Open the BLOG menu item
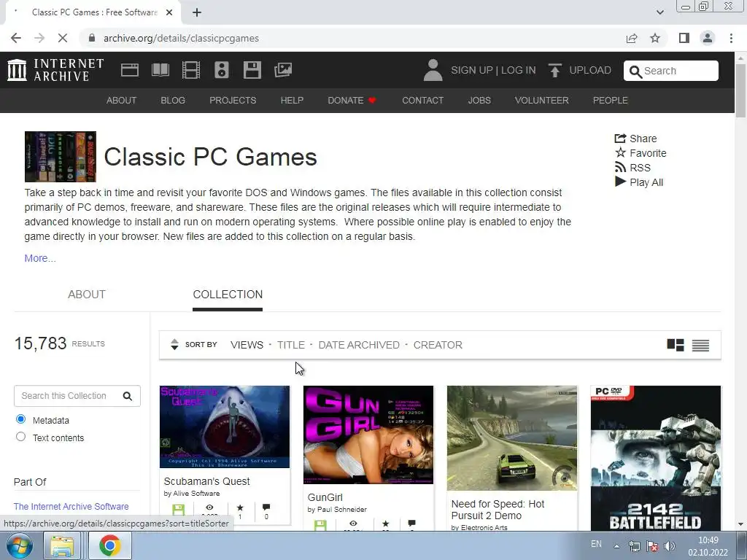 [173, 101]
